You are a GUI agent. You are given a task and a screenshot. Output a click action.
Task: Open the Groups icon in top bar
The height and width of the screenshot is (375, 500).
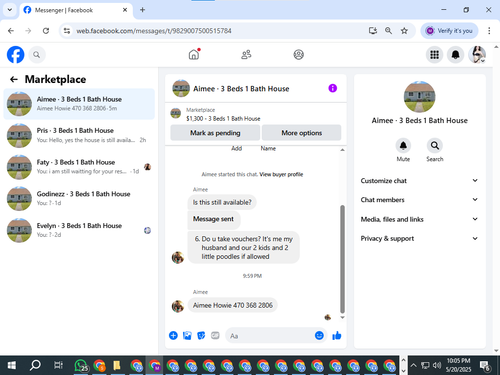pyautogui.click(x=298, y=54)
